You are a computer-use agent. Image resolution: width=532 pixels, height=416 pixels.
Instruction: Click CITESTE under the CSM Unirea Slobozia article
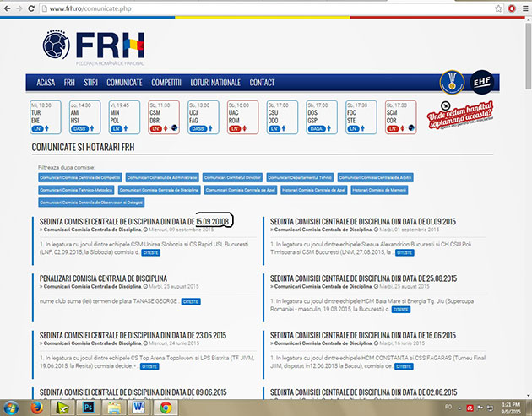pyautogui.click(x=150, y=252)
